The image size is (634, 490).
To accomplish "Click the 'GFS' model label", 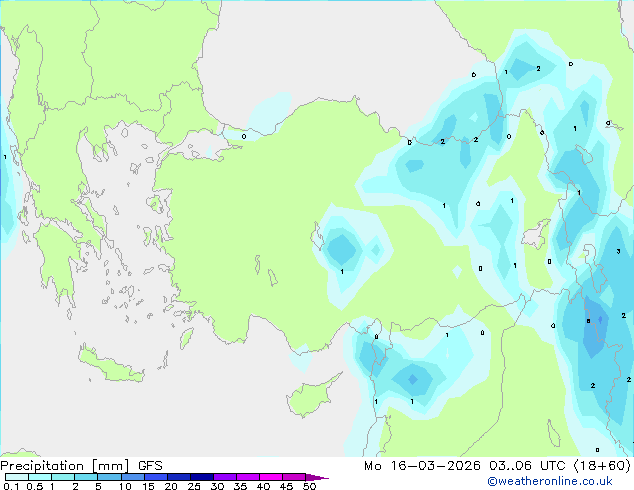I will click(150, 466).
